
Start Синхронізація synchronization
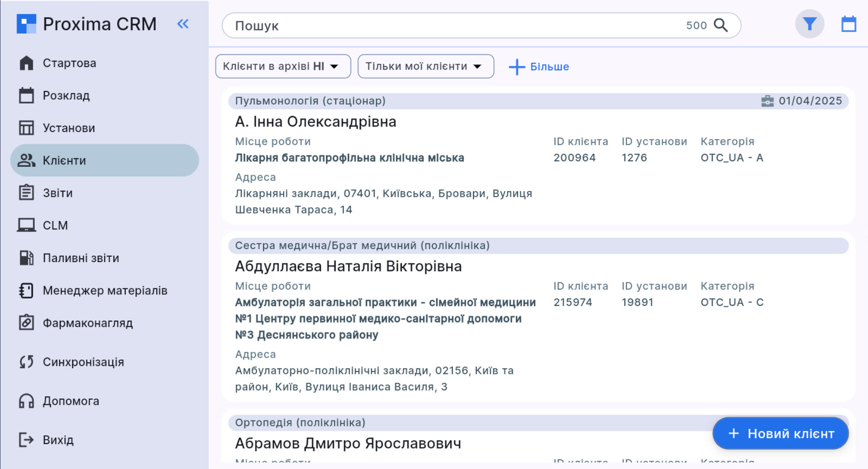[x=83, y=362]
